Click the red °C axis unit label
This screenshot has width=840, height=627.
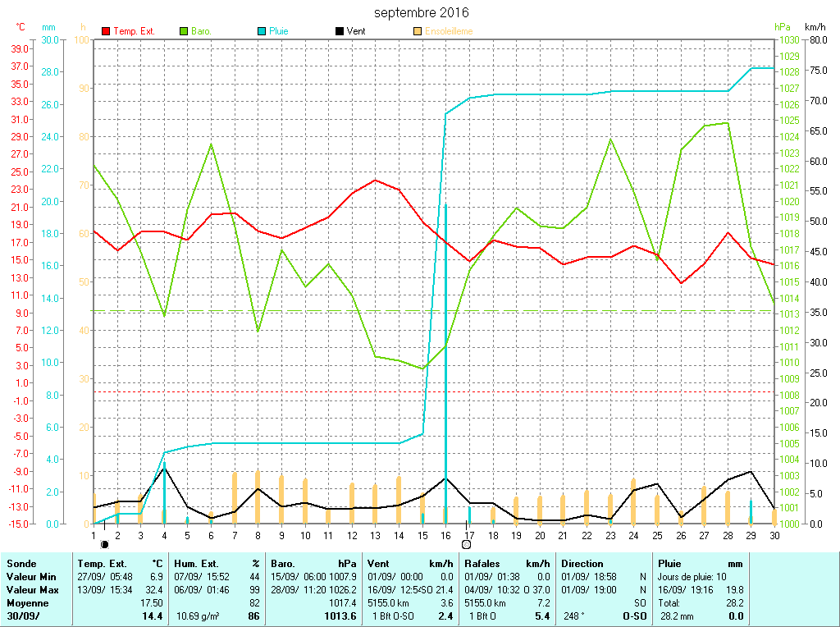coord(21,27)
